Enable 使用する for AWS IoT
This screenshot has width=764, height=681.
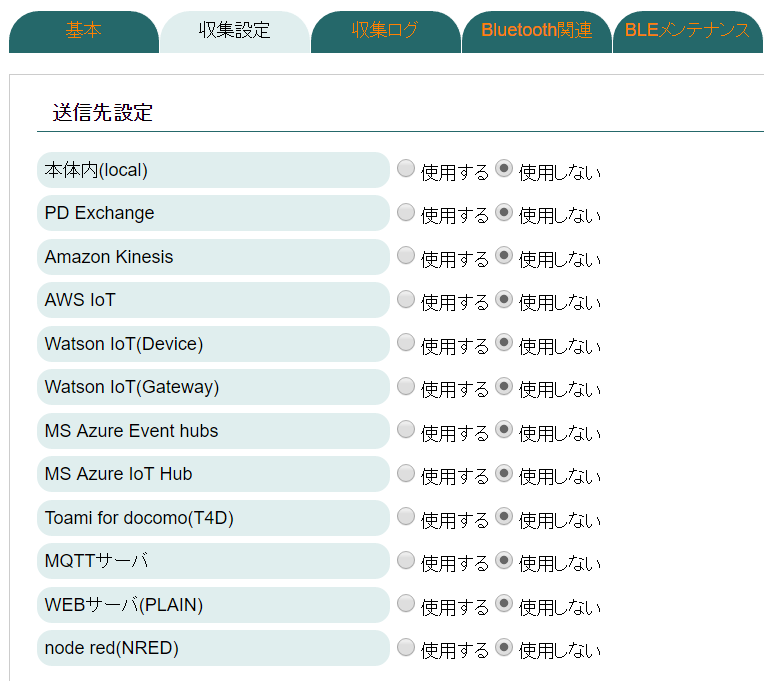pos(406,299)
